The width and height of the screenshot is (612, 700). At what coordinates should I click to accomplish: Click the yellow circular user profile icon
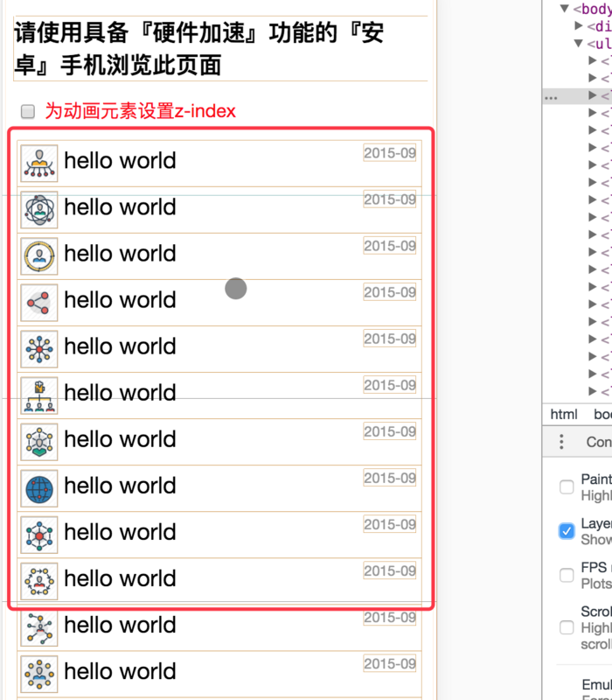[x=39, y=256]
